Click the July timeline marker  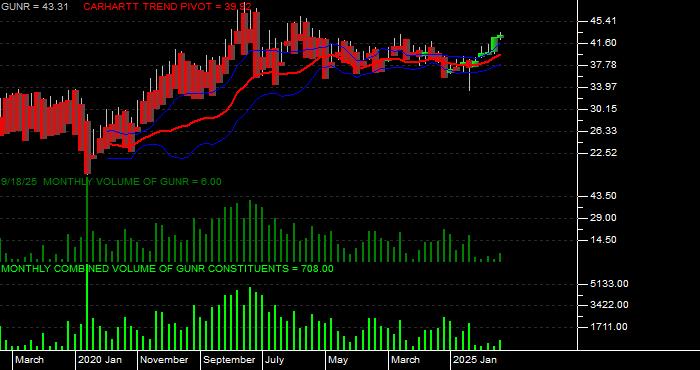(275, 360)
